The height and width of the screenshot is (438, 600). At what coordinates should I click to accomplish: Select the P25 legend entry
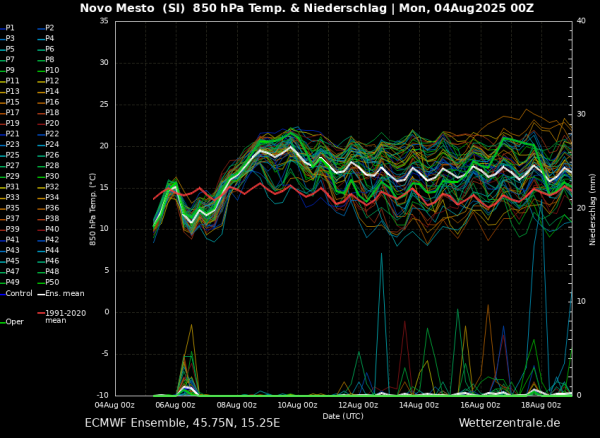12,155
